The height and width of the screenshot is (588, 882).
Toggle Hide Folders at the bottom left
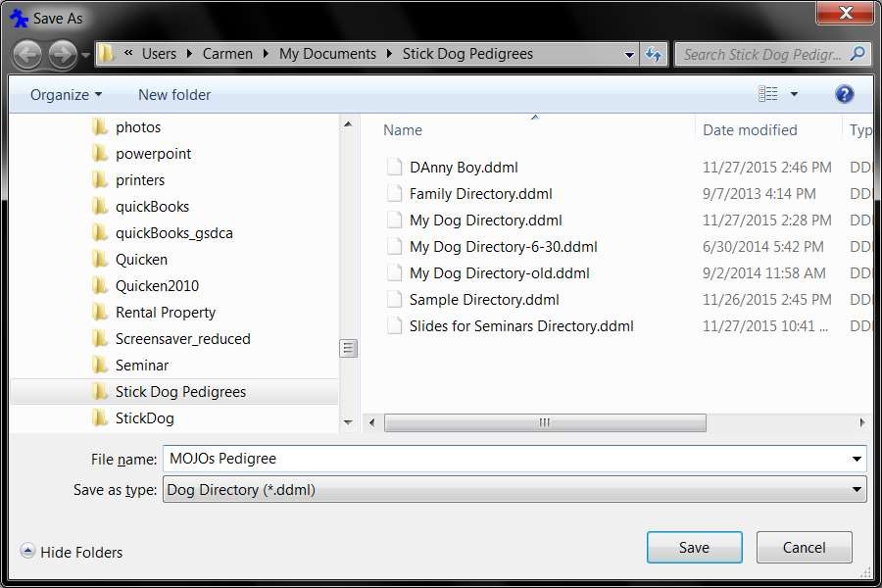click(x=71, y=552)
